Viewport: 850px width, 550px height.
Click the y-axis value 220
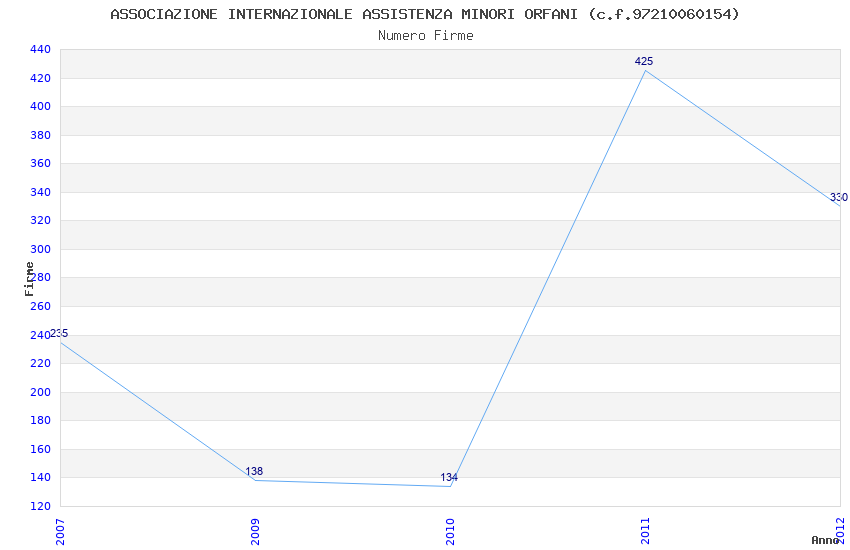pyautogui.click(x=40, y=364)
